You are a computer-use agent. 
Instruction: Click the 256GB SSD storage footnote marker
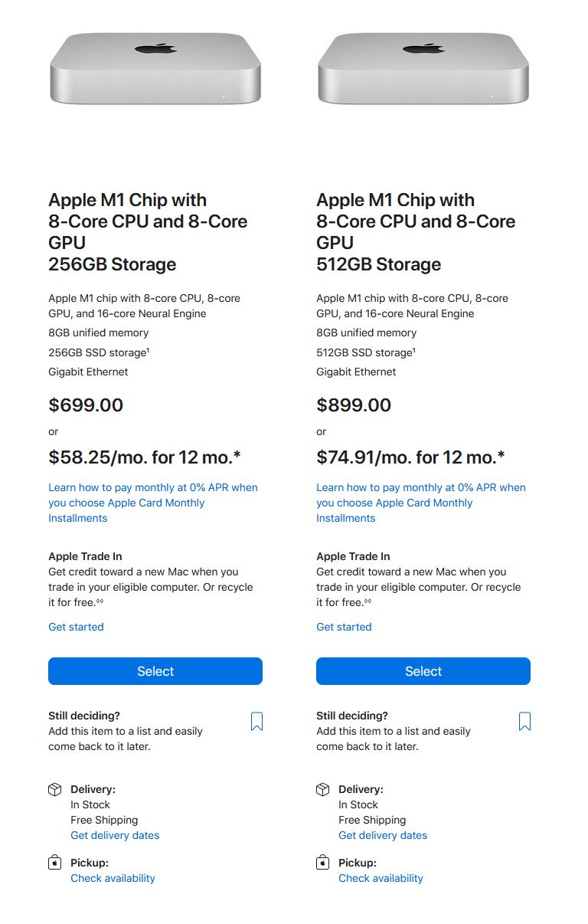[x=147, y=350]
